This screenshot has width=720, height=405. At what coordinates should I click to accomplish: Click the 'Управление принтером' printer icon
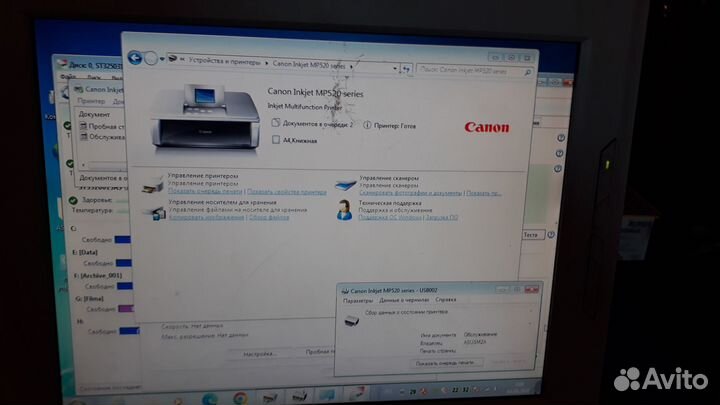(x=152, y=185)
